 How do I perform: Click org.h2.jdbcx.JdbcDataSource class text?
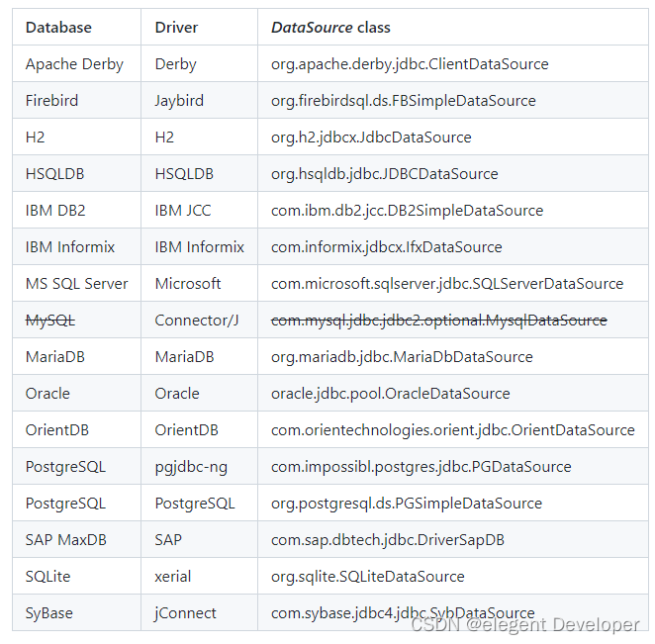(x=371, y=138)
